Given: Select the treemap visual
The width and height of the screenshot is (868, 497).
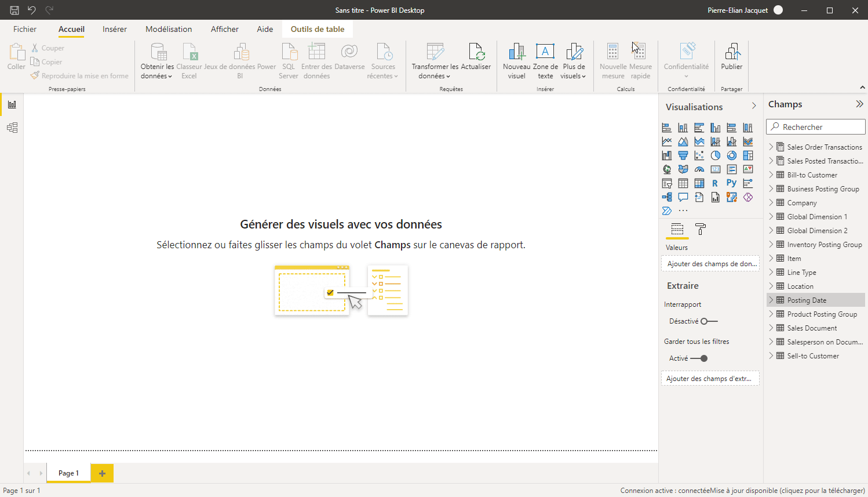Looking at the screenshot, I should pos(748,155).
